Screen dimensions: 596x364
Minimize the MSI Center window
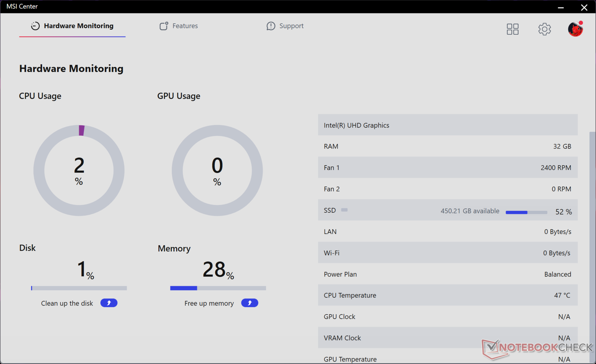(561, 7)
